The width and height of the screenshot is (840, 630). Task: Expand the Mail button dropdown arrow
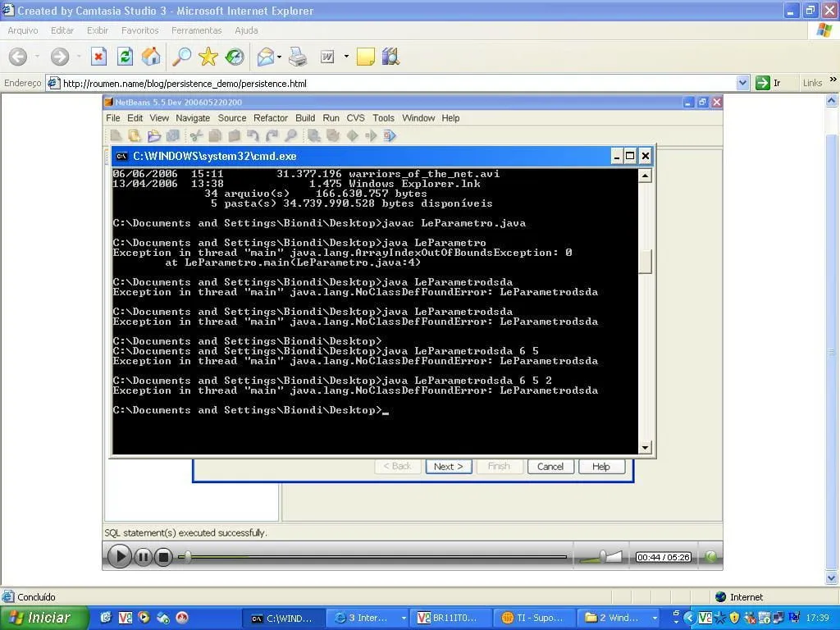(x=280, y=57)
